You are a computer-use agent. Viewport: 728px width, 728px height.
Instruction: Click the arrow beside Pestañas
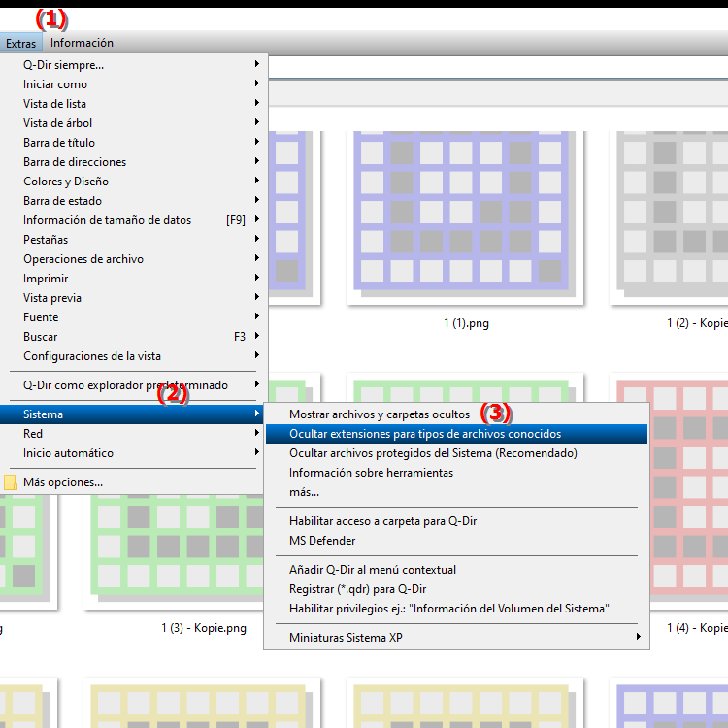click(257, 239)
